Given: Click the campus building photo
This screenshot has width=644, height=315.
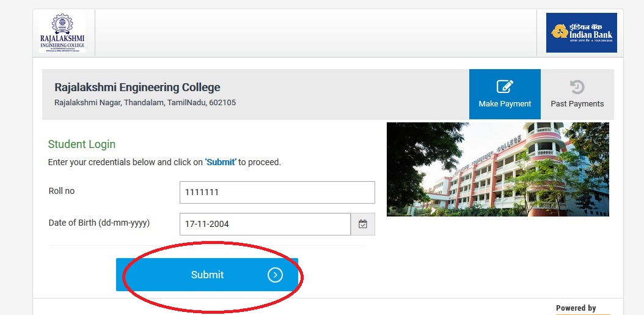Looking at the screenshot, I should click(x=497, y=169).
